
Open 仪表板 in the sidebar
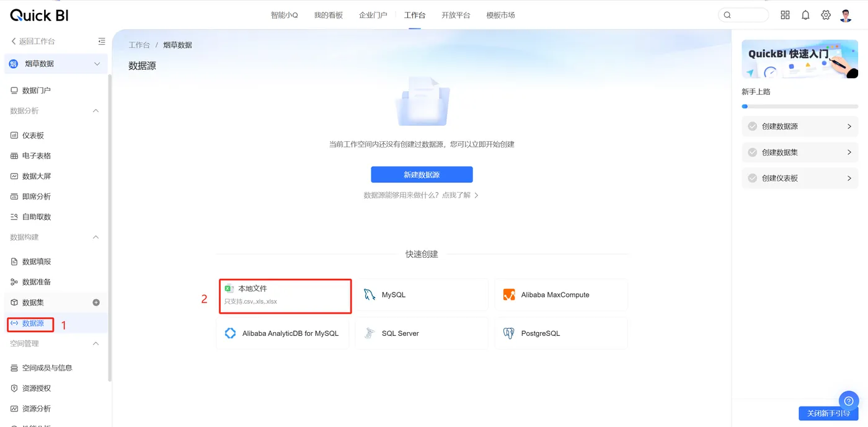[33, 135]
